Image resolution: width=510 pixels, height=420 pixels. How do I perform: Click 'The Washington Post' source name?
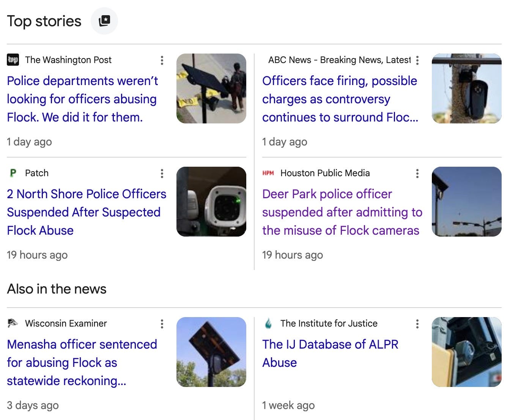pyautogui.click(x=68, y=60)
